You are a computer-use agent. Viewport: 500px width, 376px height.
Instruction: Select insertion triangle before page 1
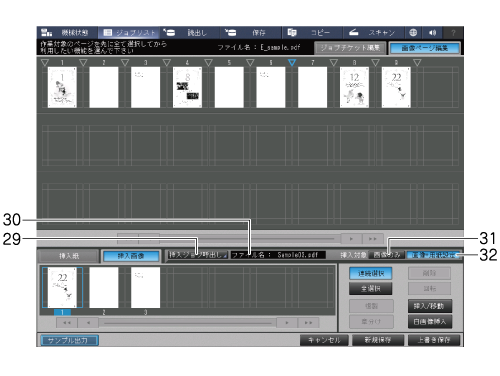[x=45, y=62]
